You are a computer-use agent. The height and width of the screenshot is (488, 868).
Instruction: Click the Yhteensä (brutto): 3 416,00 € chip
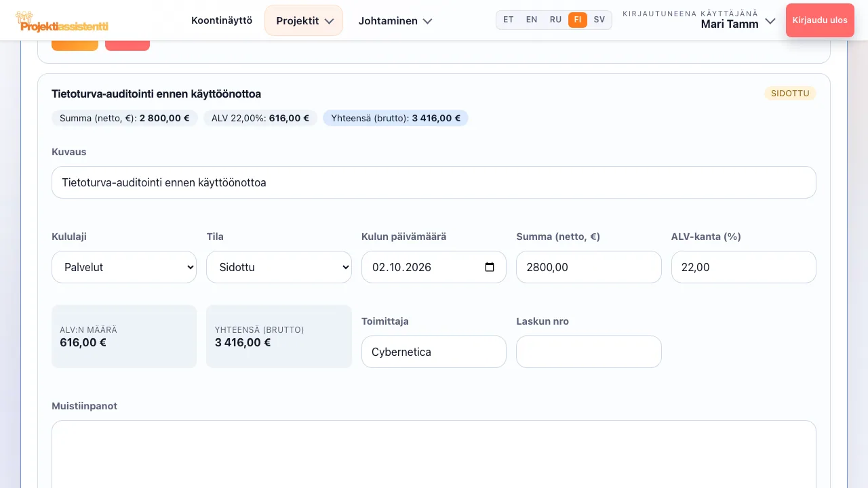[x=395, y=118]
